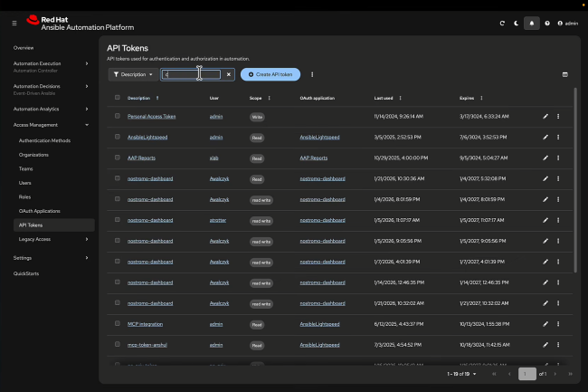
Task: Sort by Description column
Action: point(143,99)
